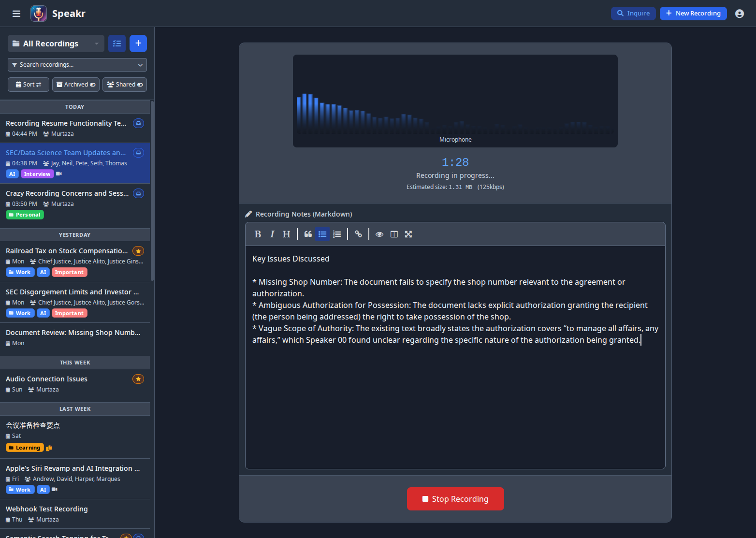Open Railroad Tax on Stock Compensation recording

75,262
